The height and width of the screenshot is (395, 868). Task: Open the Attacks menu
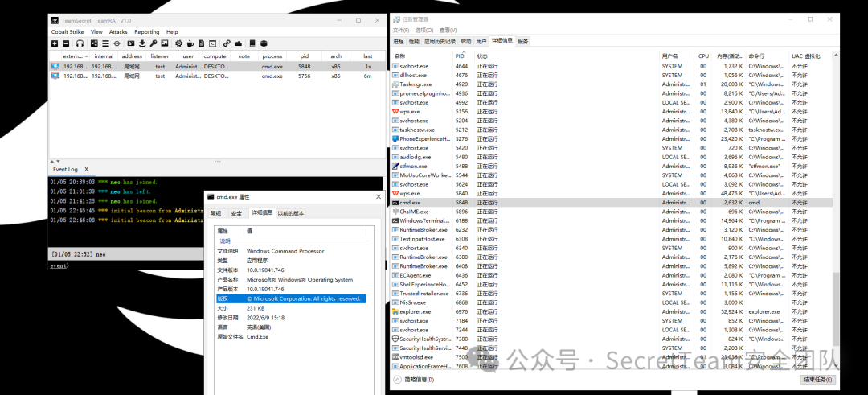(118, 32)
